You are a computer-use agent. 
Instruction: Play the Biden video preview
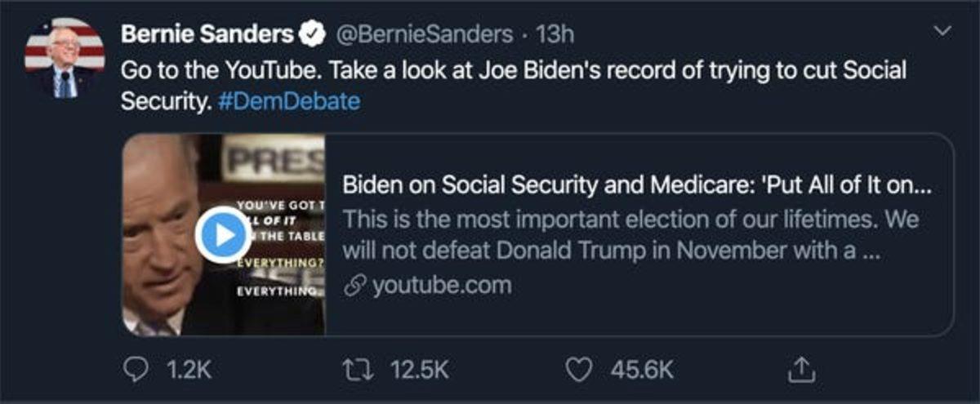pyautogui.click(x=223, y=234)
